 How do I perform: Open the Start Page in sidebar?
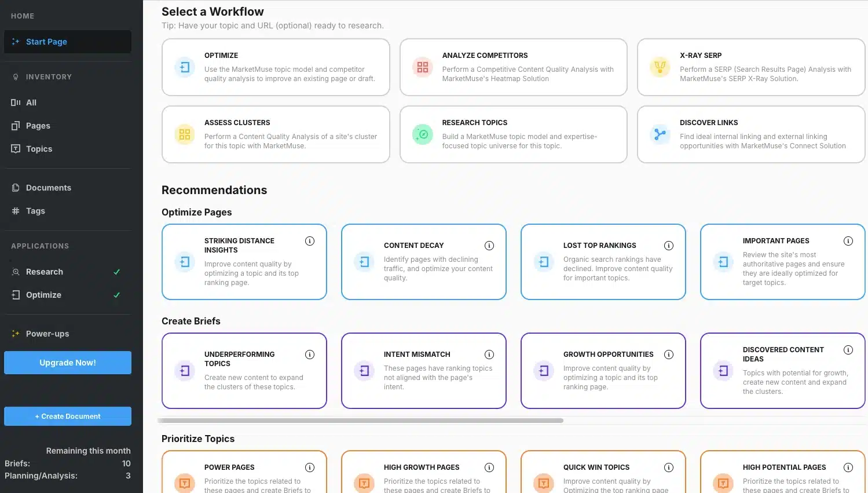68,42
